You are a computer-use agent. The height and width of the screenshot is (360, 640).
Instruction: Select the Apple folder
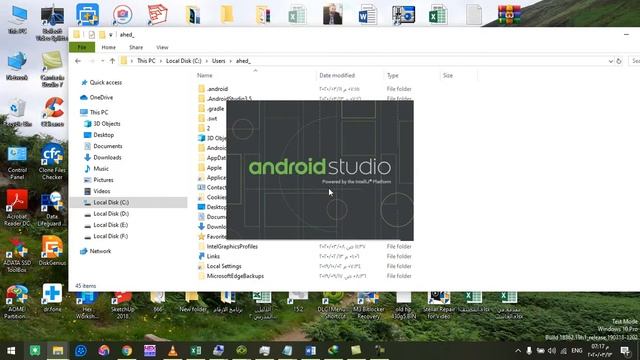(214, 168)
